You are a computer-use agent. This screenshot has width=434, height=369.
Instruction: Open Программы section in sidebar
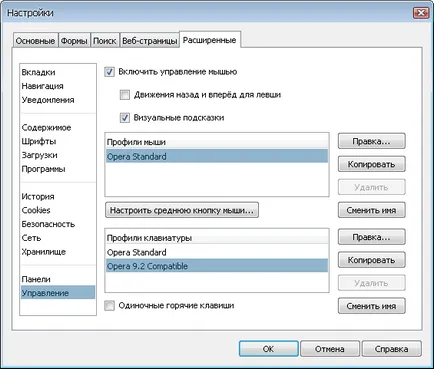58,169
